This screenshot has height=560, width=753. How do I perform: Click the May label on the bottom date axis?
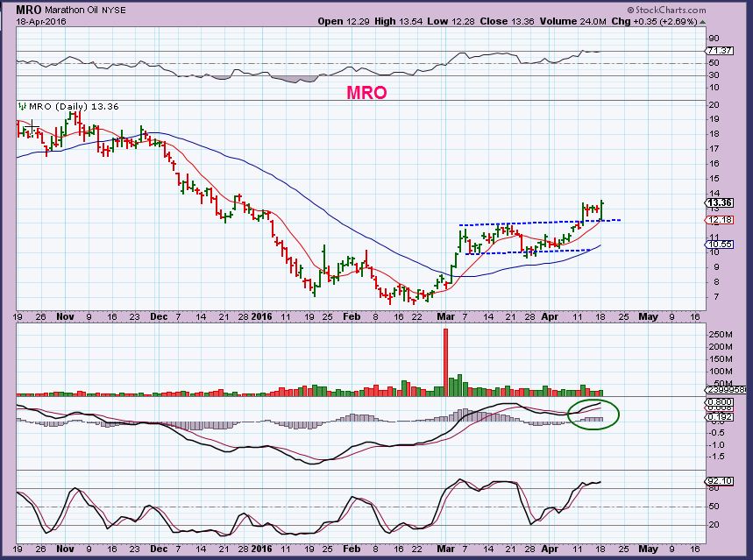[x=648, y=549]
